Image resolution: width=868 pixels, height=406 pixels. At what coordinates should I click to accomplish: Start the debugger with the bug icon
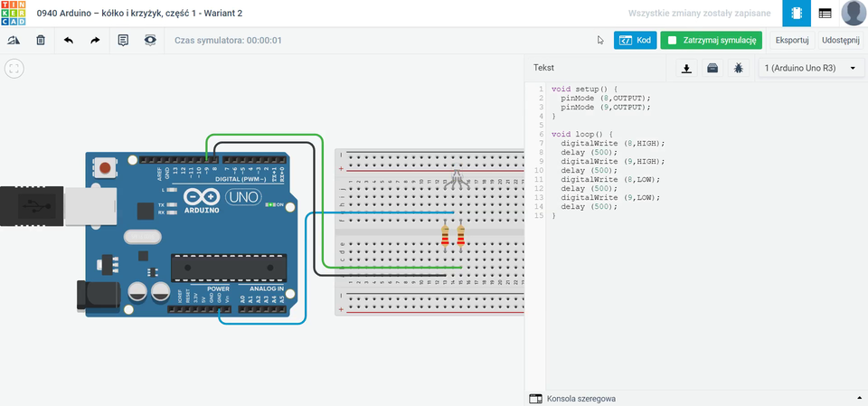point(739,68)
